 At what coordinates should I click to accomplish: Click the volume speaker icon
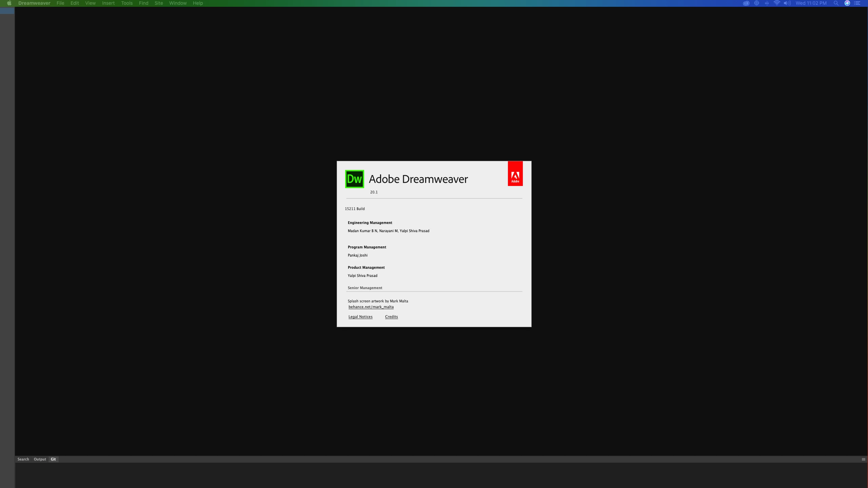787,3
